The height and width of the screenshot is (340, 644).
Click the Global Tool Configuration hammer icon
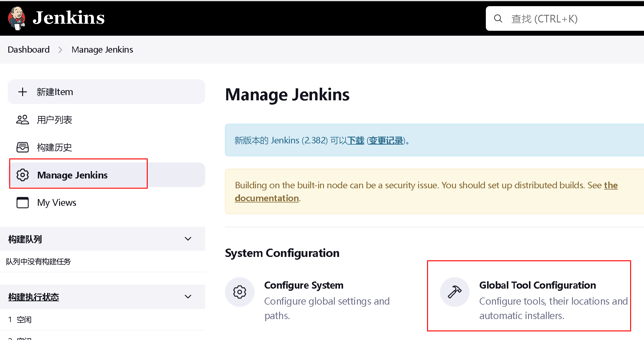click(455, 292)
